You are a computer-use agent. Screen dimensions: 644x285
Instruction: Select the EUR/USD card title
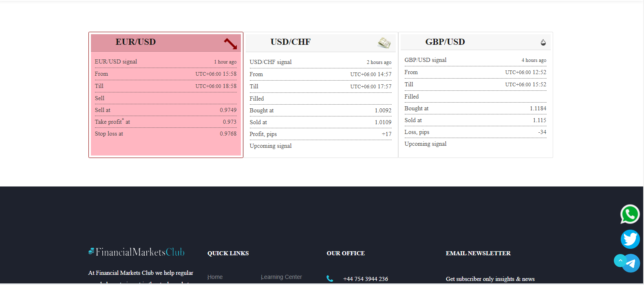pyautogui.click(x=136, y=42)
